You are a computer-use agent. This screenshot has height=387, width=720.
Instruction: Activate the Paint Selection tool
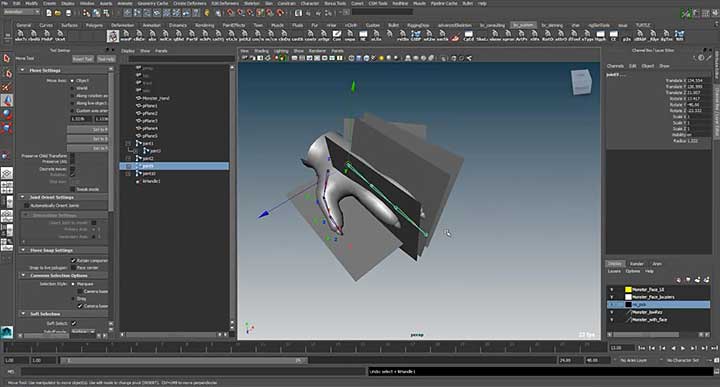pyautogui.click(x=6, y=87)
